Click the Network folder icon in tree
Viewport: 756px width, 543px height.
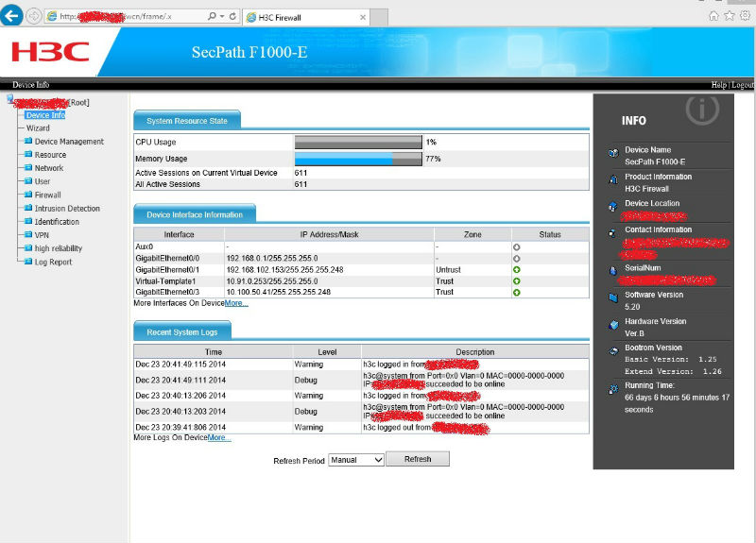(x=28, y=168)
